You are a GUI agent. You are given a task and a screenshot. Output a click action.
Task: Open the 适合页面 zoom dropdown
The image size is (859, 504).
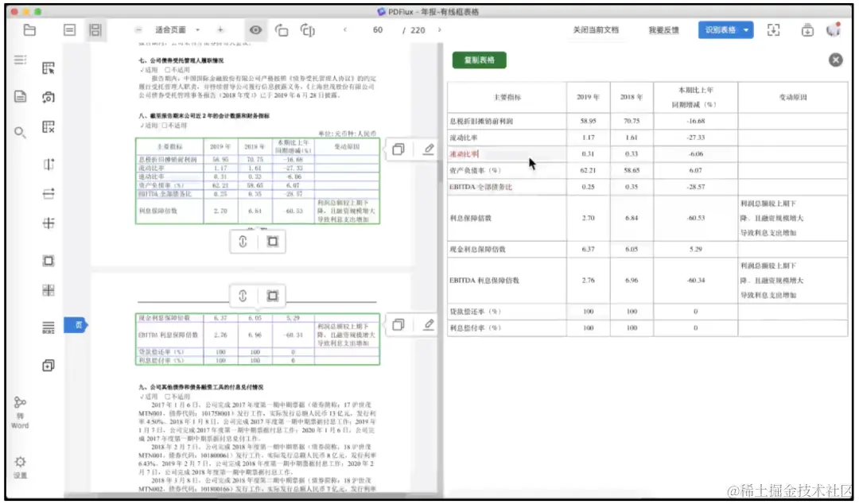177,30
